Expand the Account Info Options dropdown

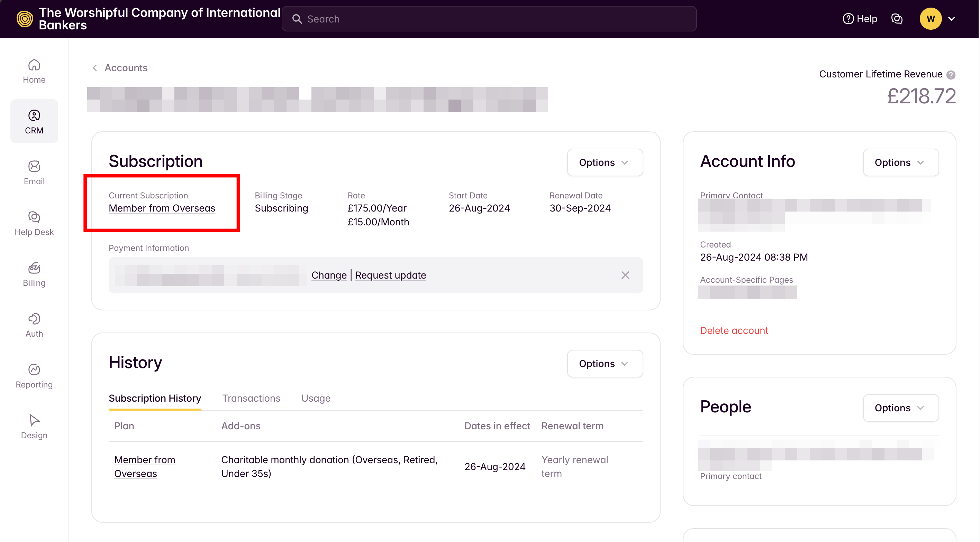tap(900, 162)
